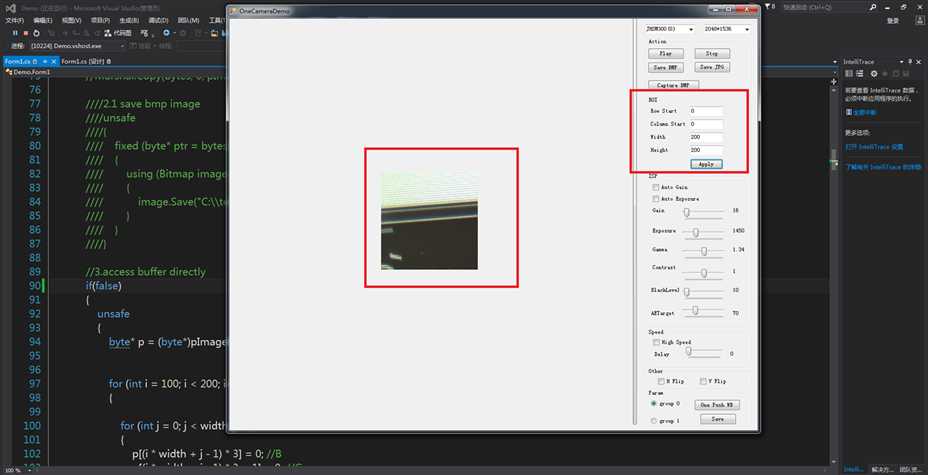Select the group 1 radio button
Screen dimensions: 928x475
click(654, 421)
